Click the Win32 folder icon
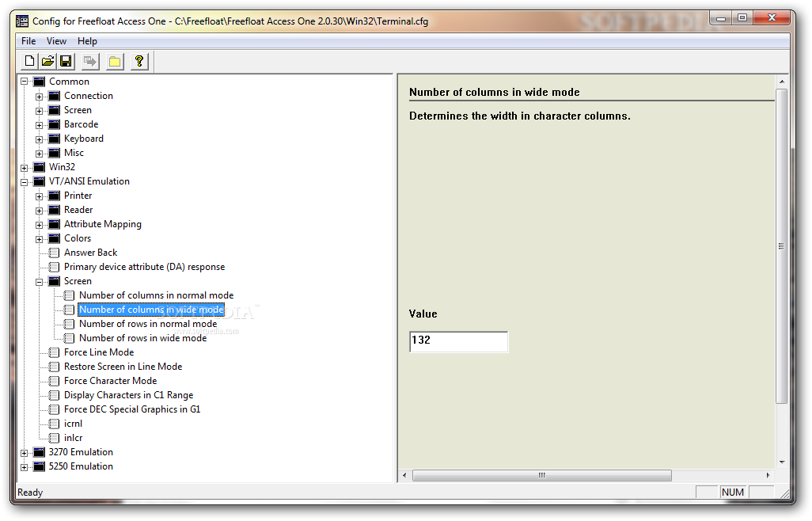This screenshot has height=521, width=812. 39,167
